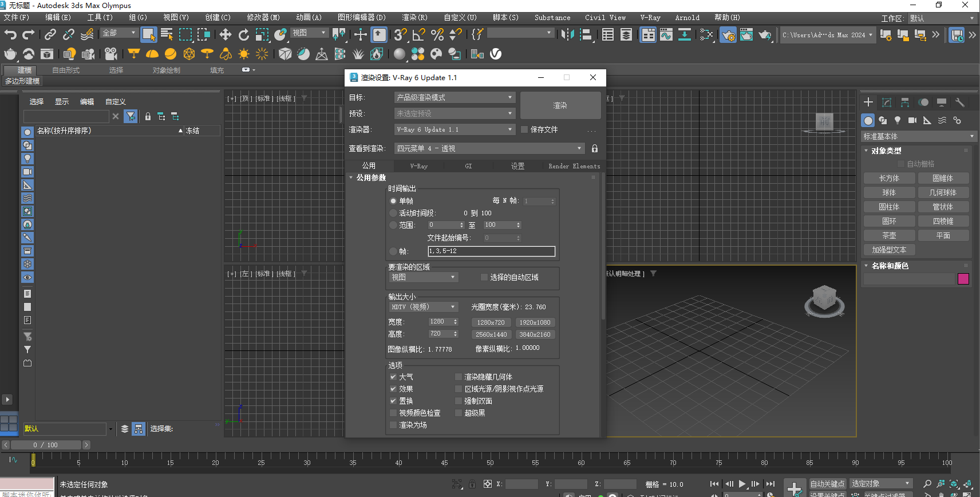Enable the 保存文件 checkbox
Screen dimensions: 980x497
point(524,129)
